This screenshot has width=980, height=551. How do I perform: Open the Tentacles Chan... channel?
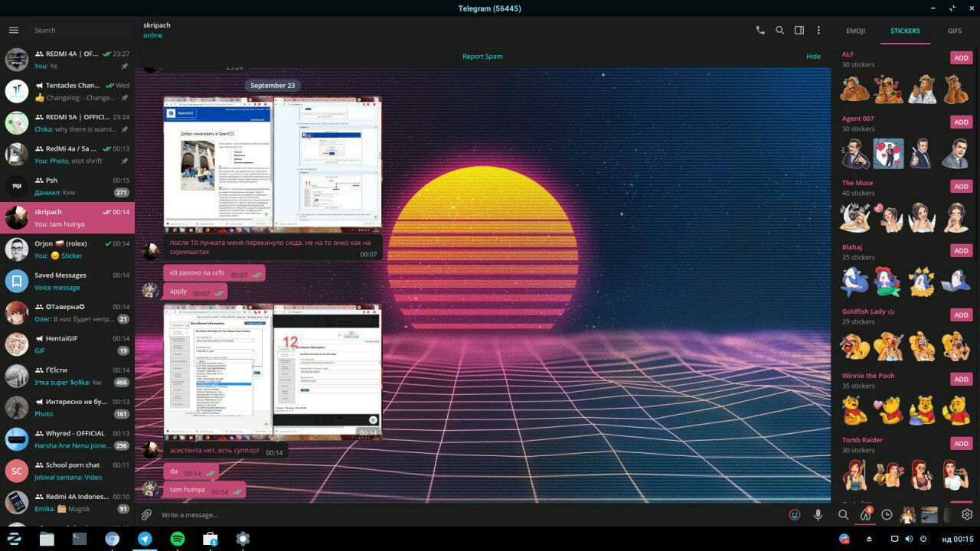(x=67, y=92)
